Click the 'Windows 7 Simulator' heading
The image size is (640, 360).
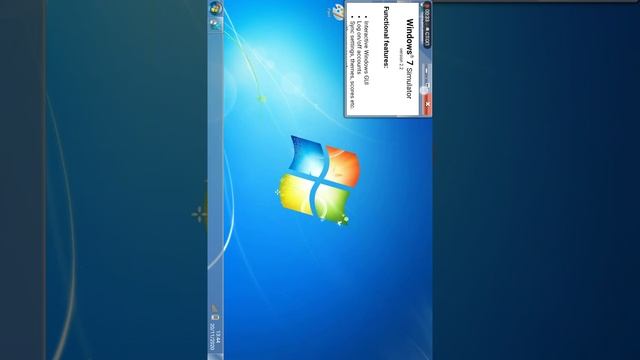click(410, 59)
